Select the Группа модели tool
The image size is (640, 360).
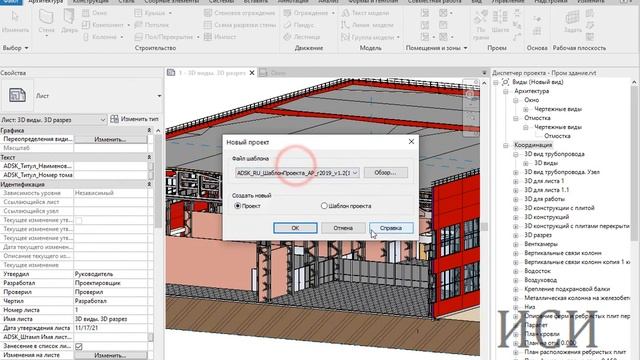click(370, 37)
